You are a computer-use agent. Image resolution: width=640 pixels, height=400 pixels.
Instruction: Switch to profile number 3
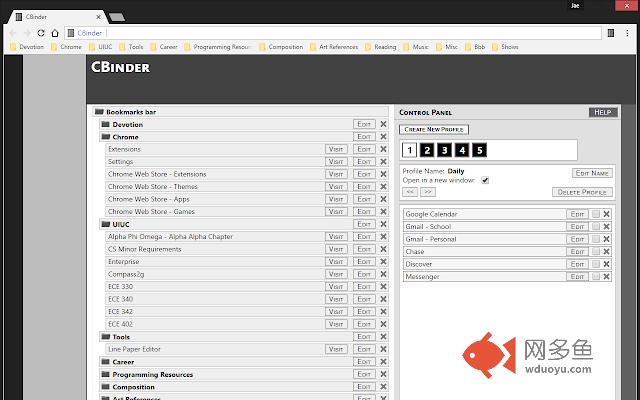pyautogui.click(x=444, y=150)
